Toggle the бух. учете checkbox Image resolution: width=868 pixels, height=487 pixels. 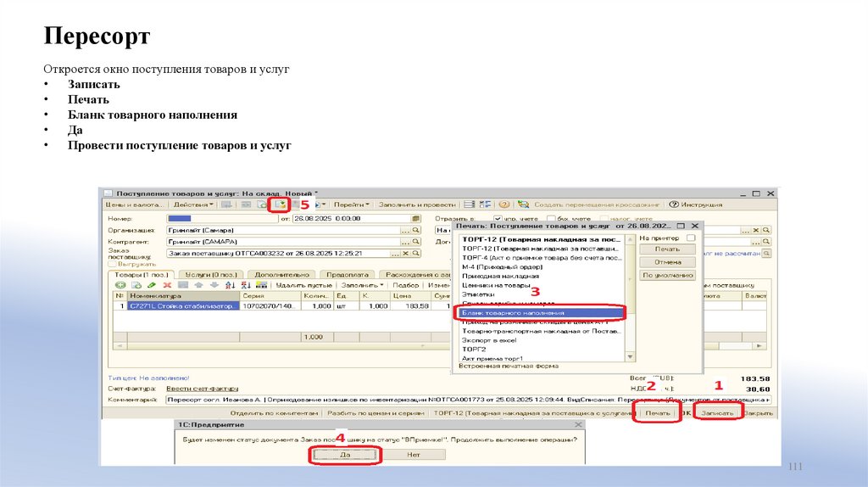pos(551,219)
